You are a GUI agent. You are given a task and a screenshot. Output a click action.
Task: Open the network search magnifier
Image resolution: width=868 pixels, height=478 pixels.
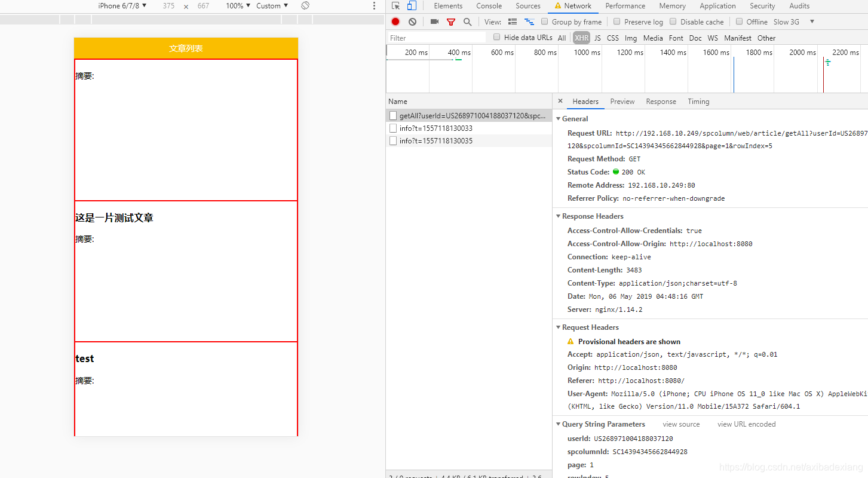[x=467, y=22]
